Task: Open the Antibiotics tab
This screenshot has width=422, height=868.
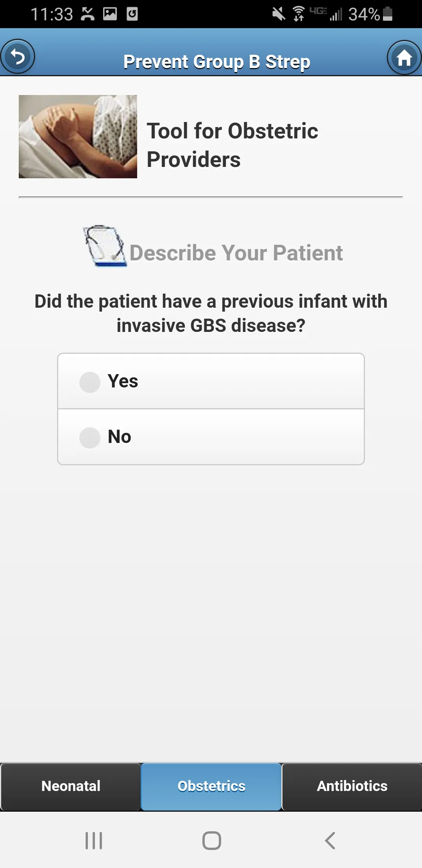Action: [352, 786]
